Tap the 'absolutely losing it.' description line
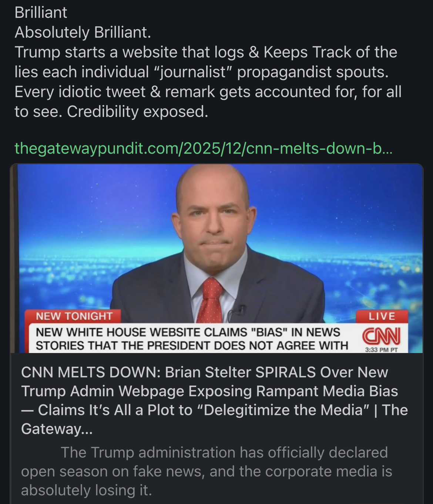Screen dimensions: 433x504 click(x=87, y=490)
